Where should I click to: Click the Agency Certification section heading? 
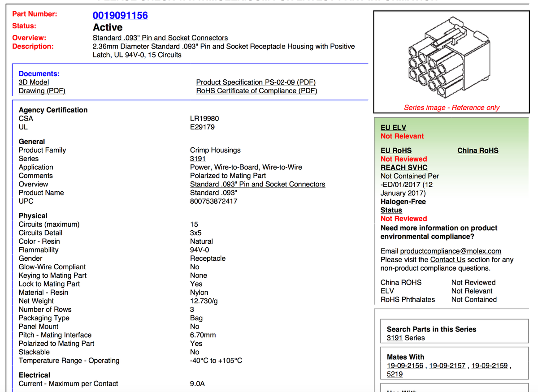[53, 110]
